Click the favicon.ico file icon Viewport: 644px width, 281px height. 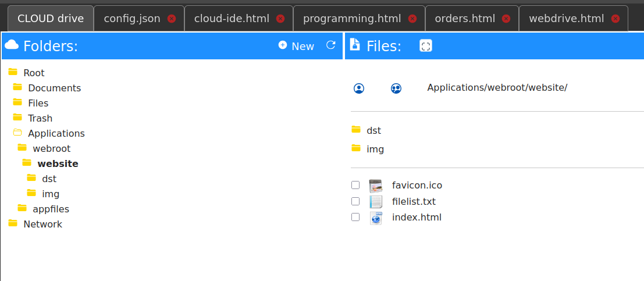(376, 186)
